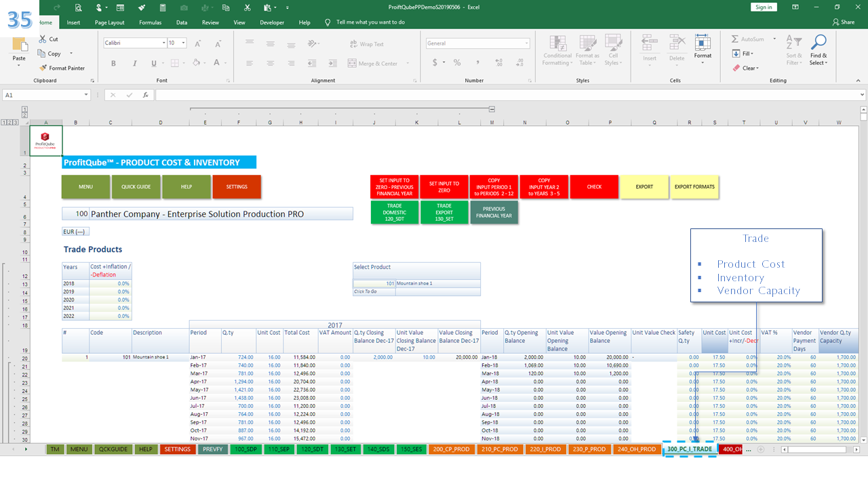Click Merge & Center
The image size is (868, 488).
(372, 64)
